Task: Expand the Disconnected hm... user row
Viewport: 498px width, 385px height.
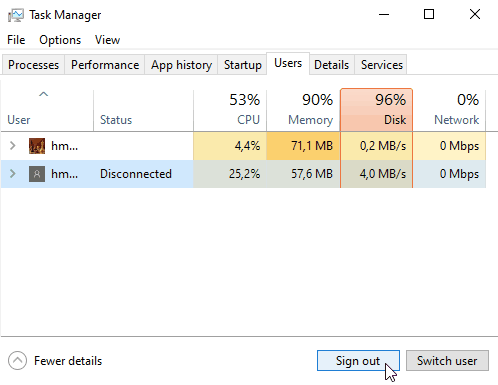Action: 13,174
